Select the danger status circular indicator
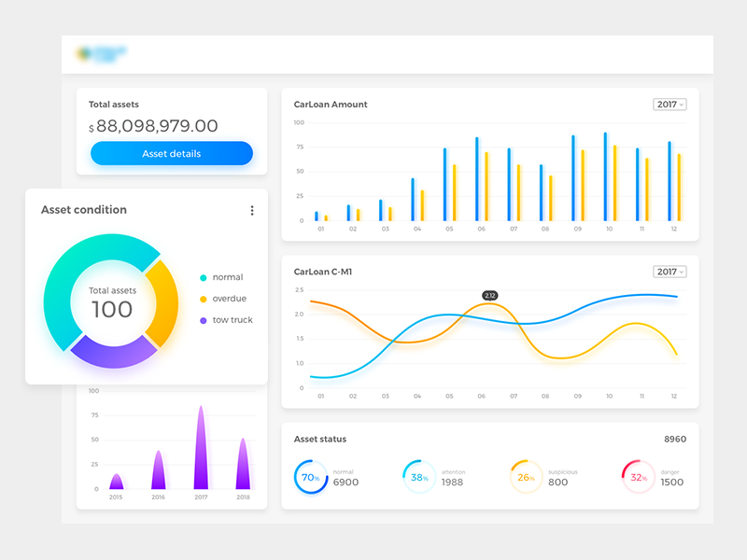Viewport: 747px width, 560px height. pos(637,476)
